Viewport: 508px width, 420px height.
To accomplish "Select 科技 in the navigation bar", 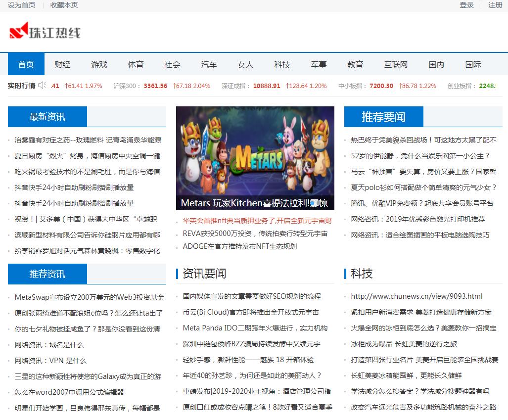I will (282, 64).
